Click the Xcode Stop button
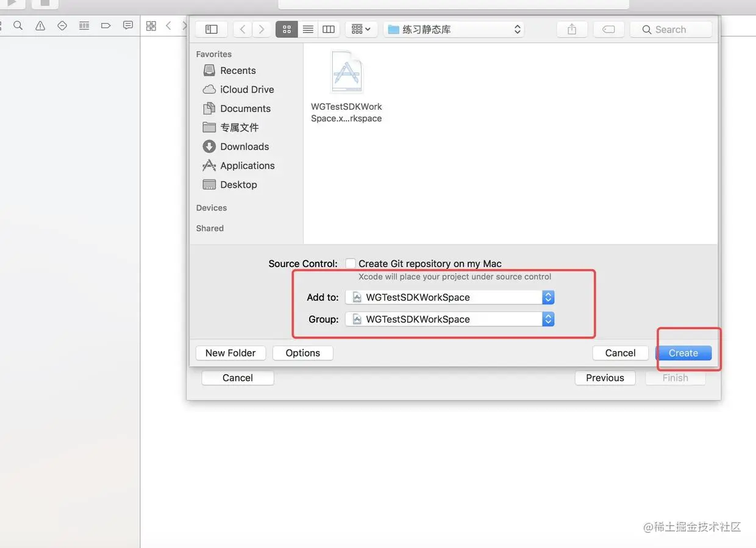 [x=45, y=4]
